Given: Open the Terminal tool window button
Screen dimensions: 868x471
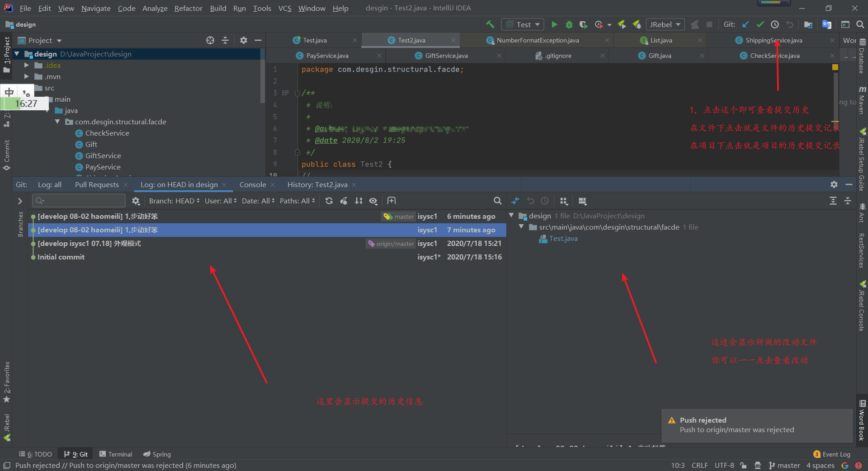Looking at the screenshot, I should 116,454.
